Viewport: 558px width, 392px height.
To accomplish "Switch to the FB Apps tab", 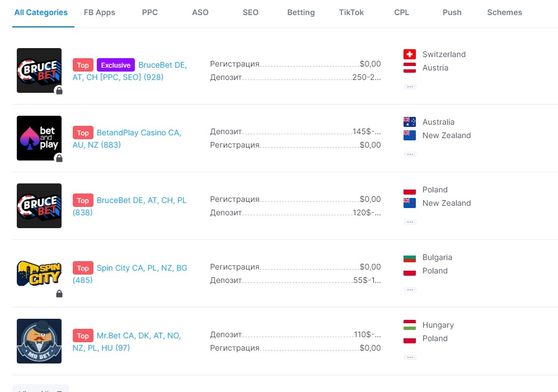I will [99, 12].
